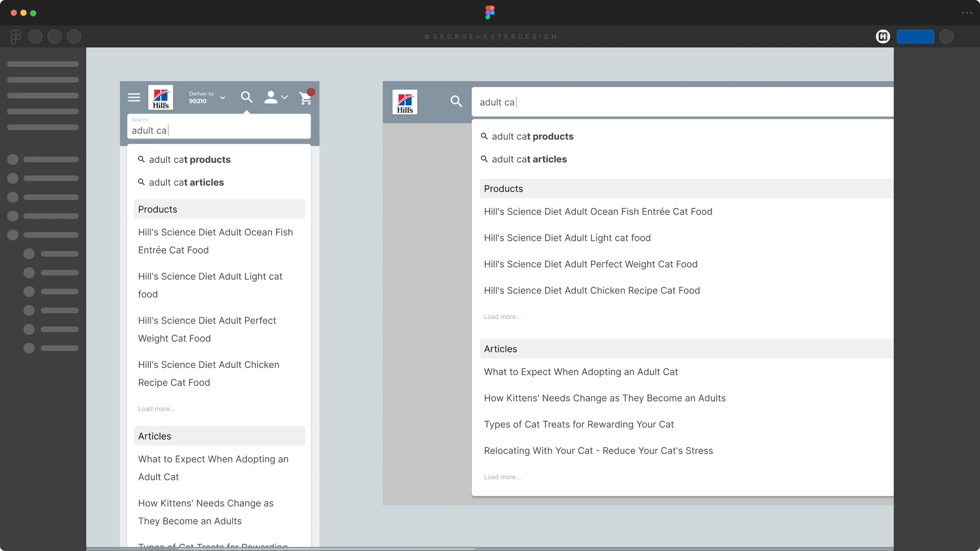
Task: Open 'Relocating With Your Cat' article on desktop
Action: point(598,451)
